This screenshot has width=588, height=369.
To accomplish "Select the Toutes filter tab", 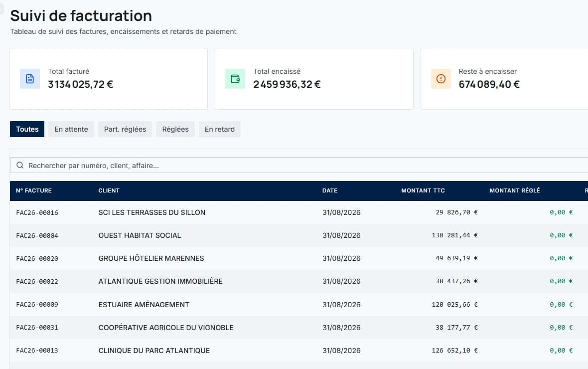I will (x=27, y=129).
